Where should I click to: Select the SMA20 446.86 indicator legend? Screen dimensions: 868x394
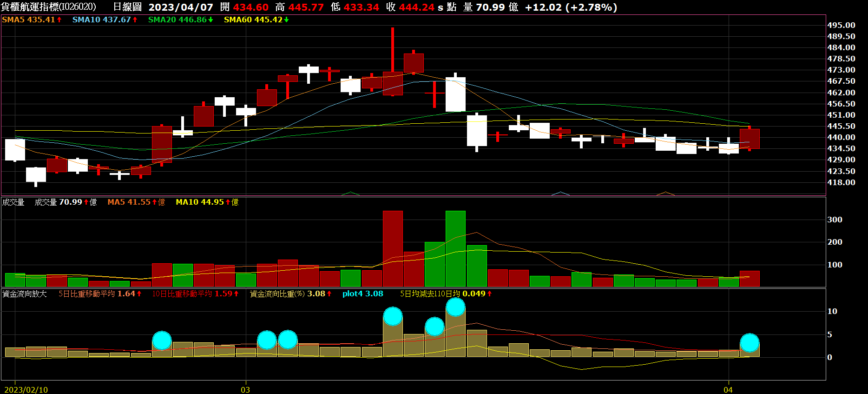(x=180, y=20)
